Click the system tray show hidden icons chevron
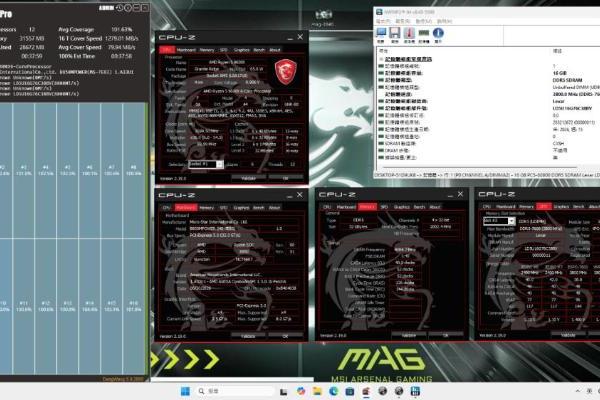Screen dimensions: 600x400 [x=577, y=391]
